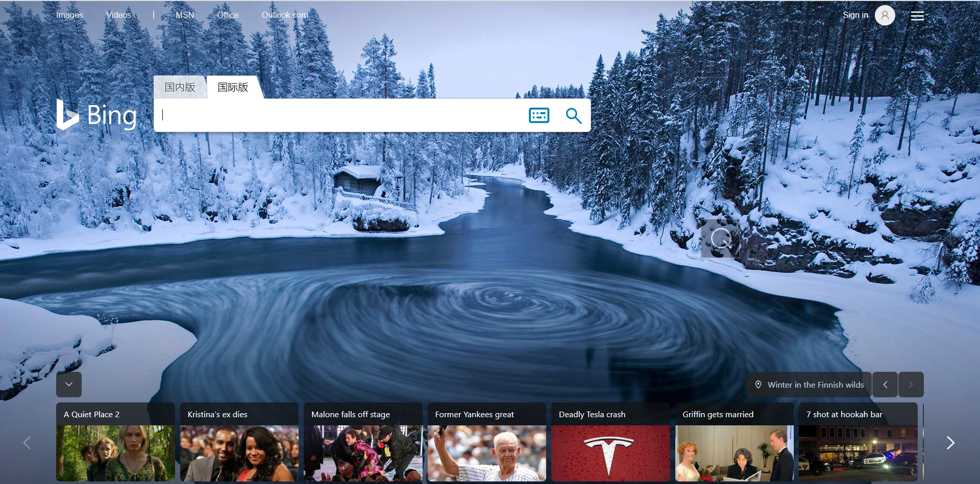Viewport: 980px width, 484px height.
Task: Go to MSN link
Action: click(185, 15)
